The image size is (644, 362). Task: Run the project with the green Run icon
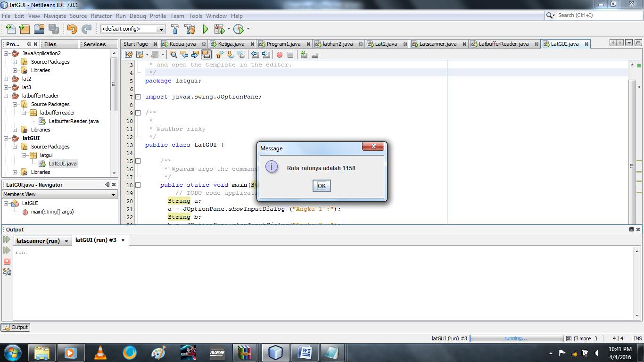pos(206,29)
